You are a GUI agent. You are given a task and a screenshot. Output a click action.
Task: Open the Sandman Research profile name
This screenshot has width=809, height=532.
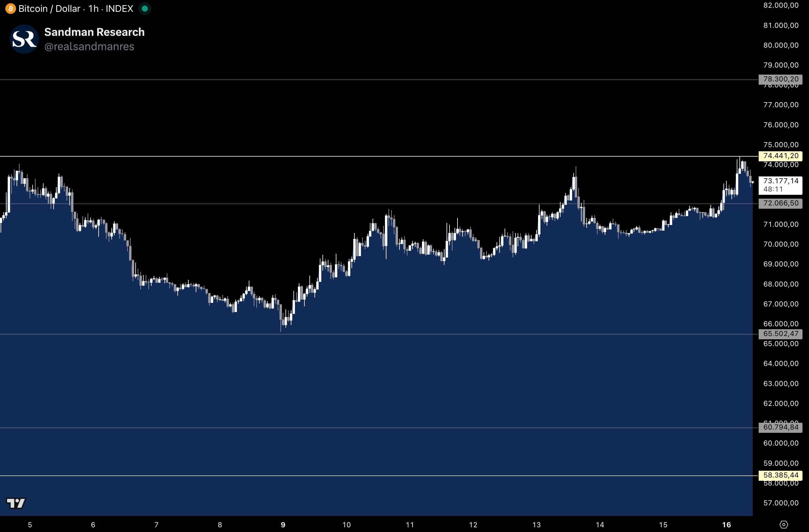click(x=94, y=32)
